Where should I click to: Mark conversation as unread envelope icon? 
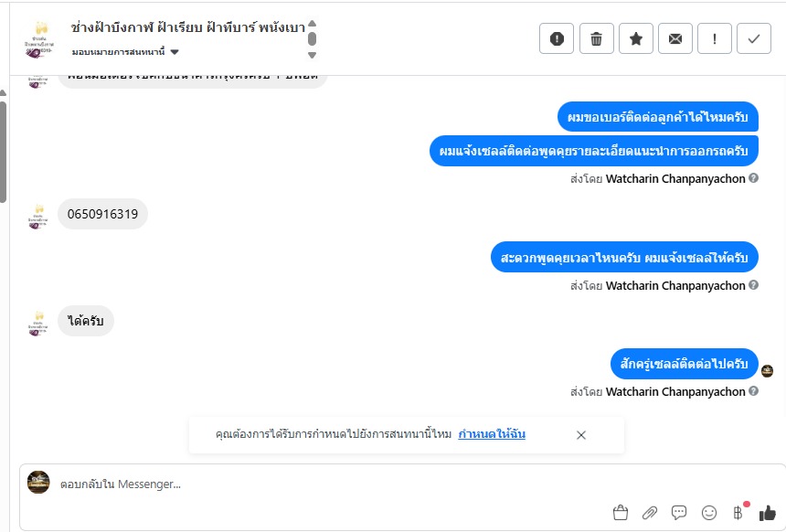point(675,38)
